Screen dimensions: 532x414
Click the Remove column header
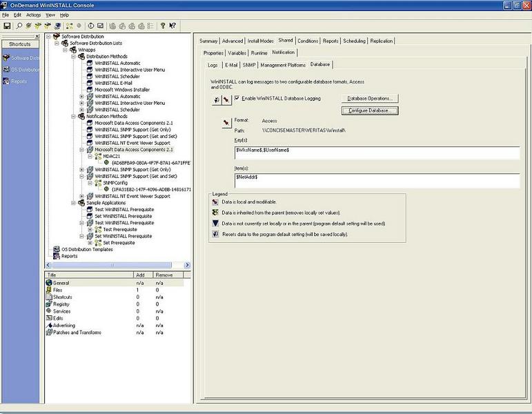168,275
